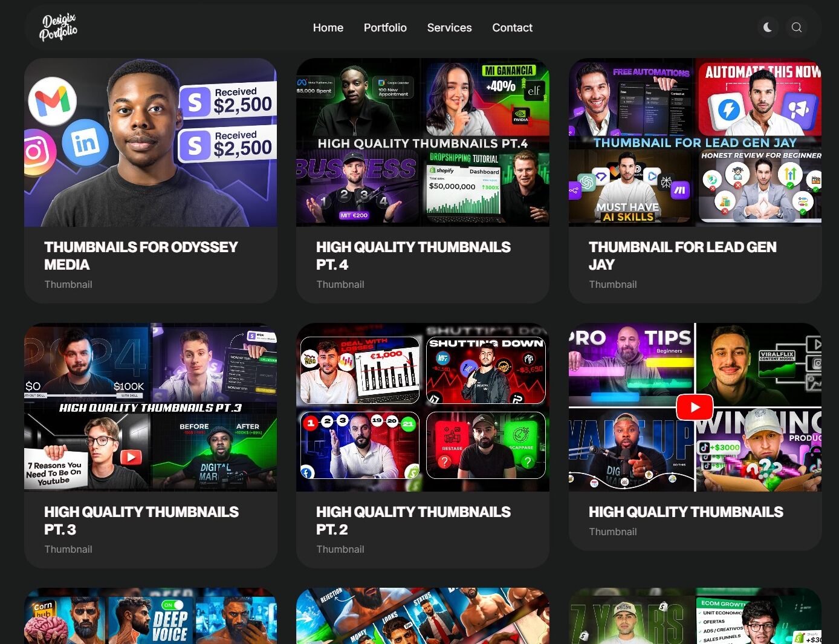Go to the Home page
Viewport: 839px width, 644px height.
click(x=328, y=28)
